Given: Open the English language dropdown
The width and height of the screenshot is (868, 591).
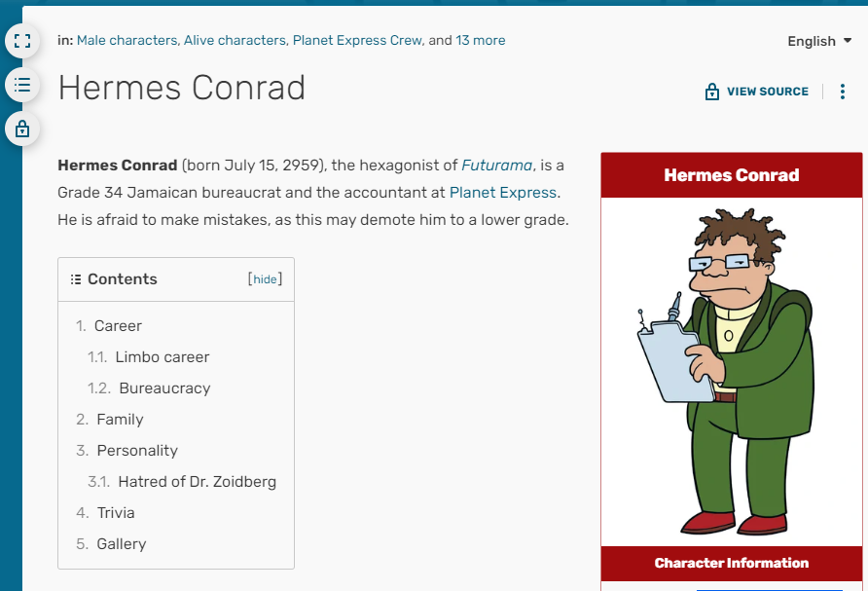Looking at the screenshot, I should tap(819, 41).
